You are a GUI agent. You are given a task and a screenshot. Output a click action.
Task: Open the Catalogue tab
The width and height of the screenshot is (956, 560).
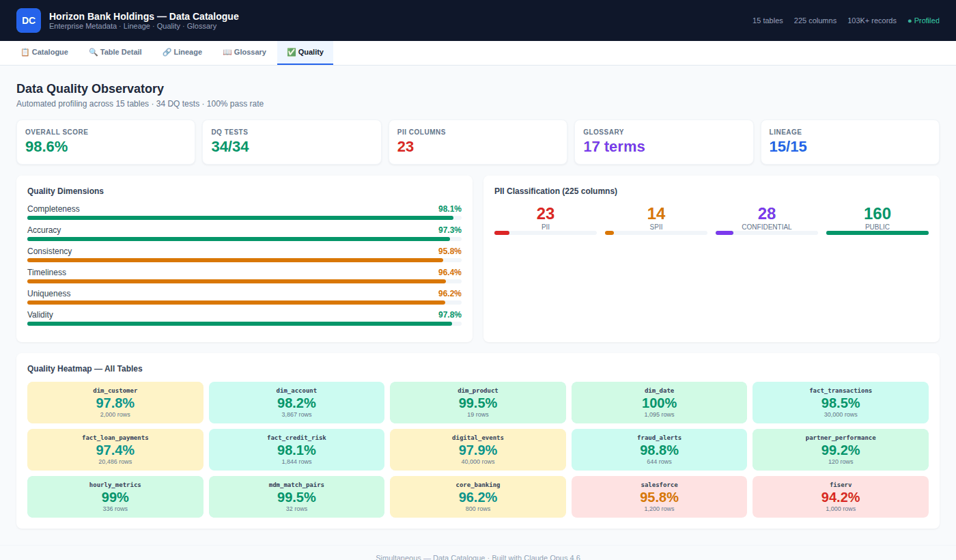pos(44,52)
